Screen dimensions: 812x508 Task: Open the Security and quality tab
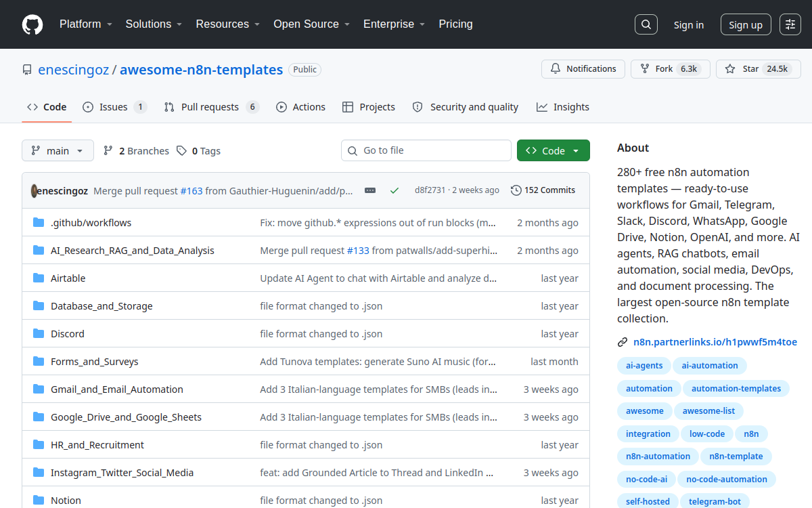click(x=466, y=107)
